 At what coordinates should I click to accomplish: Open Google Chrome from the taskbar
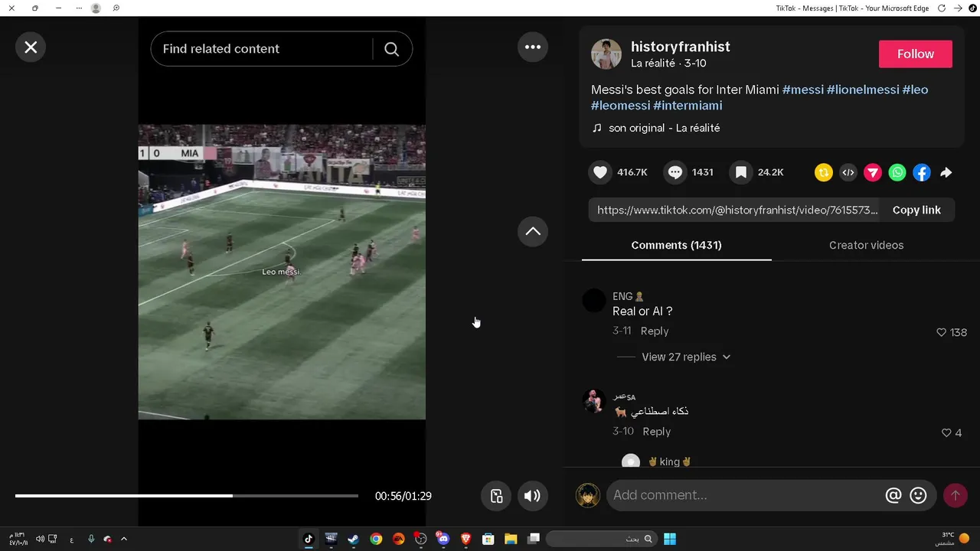tap(376, 539)
